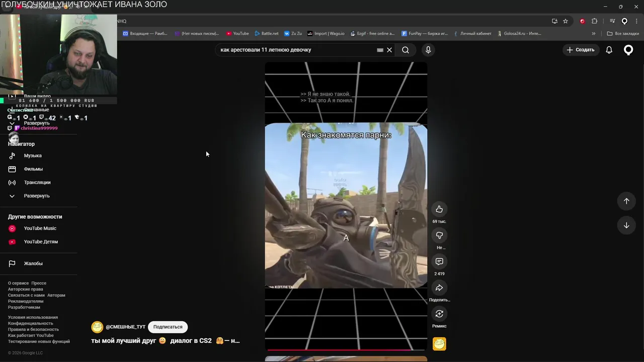
Task: Open the Battle.net bookmark
Action: click(267, 34)
